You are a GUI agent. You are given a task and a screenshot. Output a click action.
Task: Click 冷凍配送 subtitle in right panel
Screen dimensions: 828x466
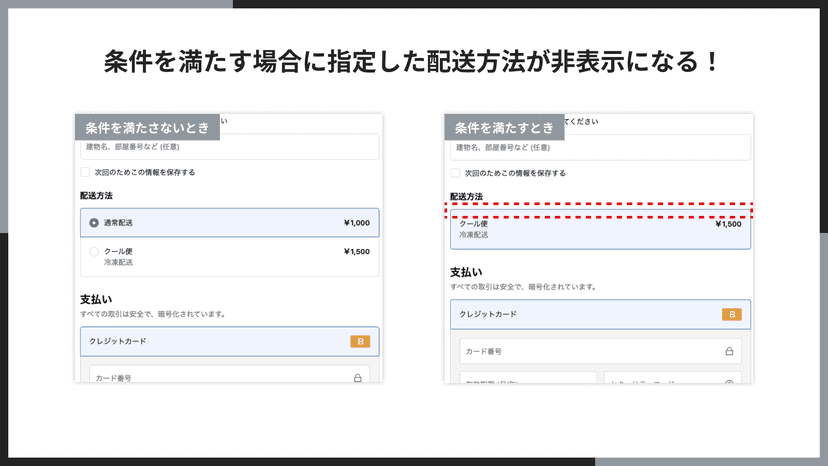tap(474, 235)
